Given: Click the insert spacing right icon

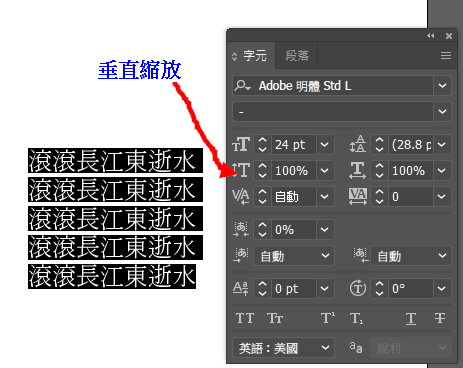Looking at the screenshot, I should pyautogui.click(x=361, y=255).
